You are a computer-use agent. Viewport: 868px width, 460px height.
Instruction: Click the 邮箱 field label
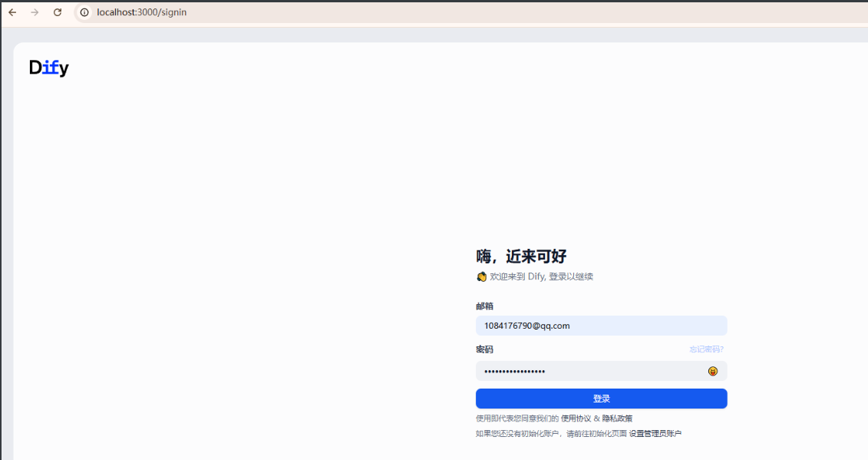tap(484, 306)
